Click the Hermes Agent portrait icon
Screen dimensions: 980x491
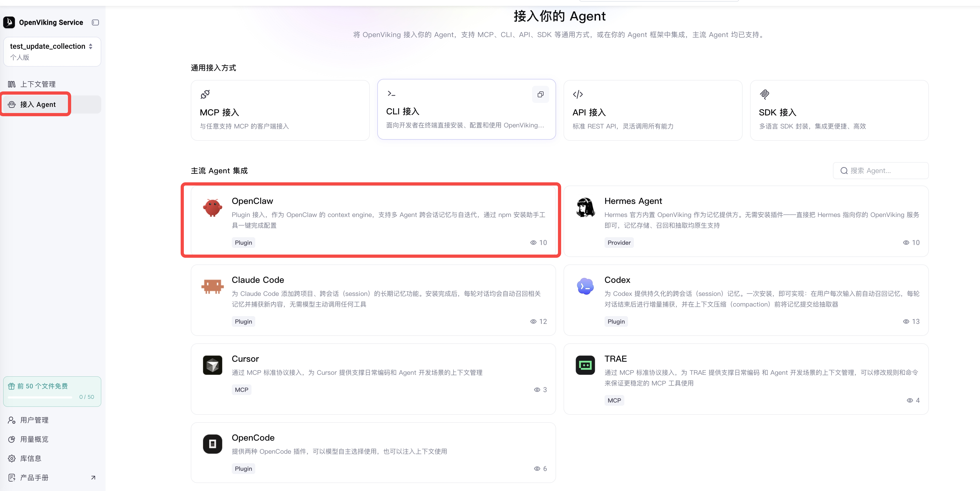(x=585, y=207)
